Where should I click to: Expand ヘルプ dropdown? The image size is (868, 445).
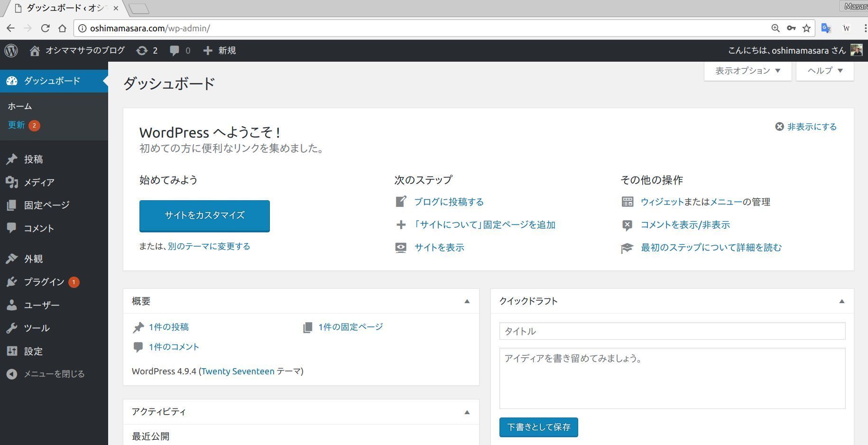pos(825,71)
